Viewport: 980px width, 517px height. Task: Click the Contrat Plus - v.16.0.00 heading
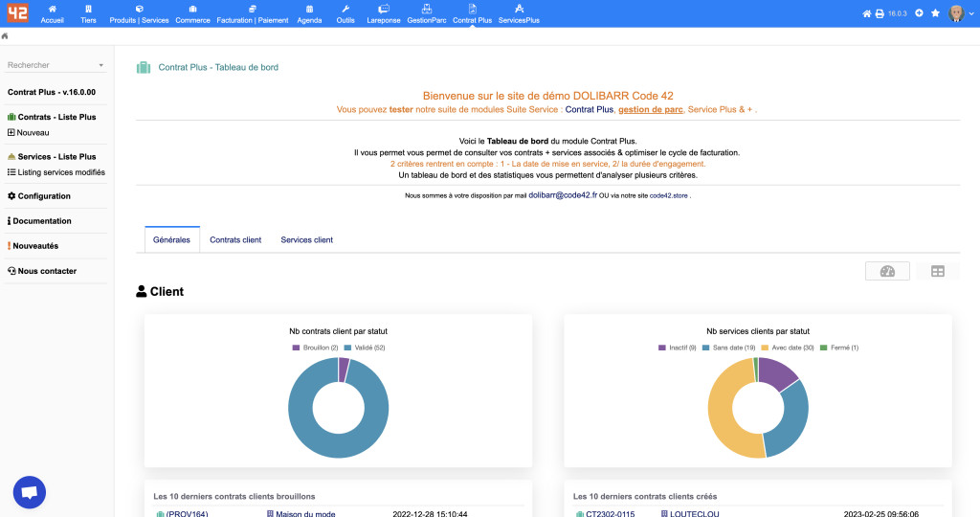click(x=52, y=92)
